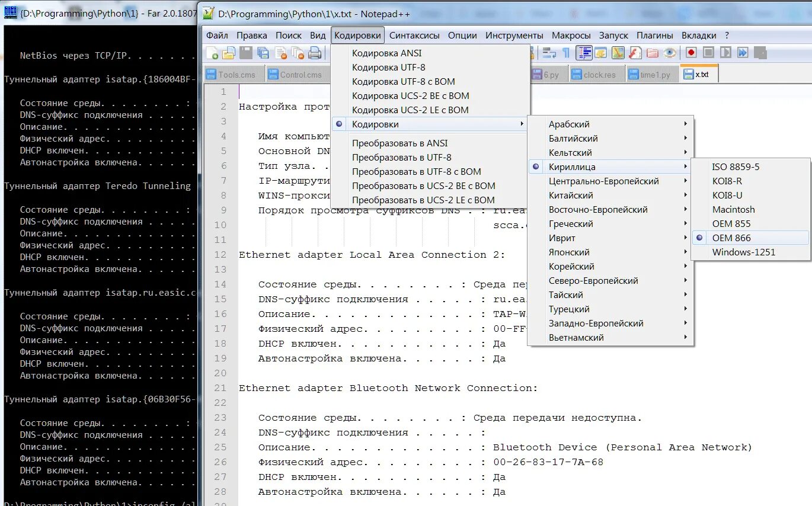
Task: Toggle the word wrap toolbar icon
Action: (549, 53)
